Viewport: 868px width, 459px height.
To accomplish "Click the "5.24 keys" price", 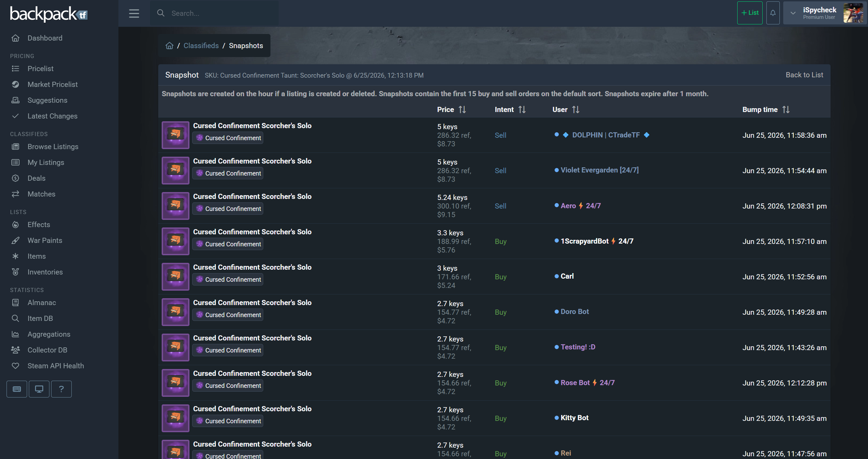I will (x=452, y=198).
